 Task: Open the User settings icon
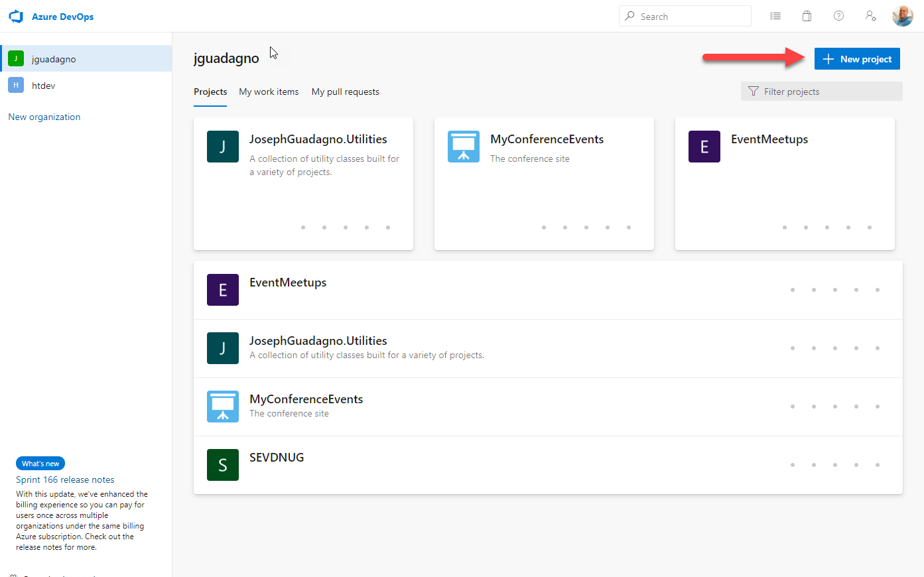871,16
